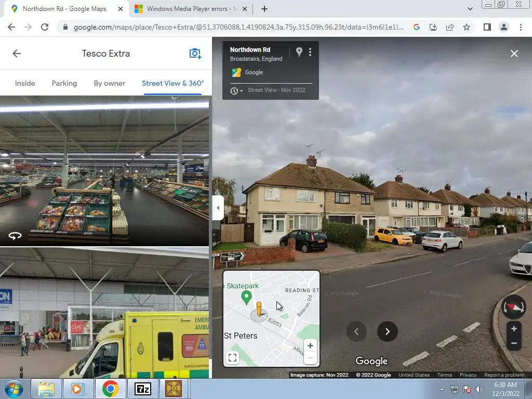The height and width of the screenshot is (399, 532).
Task: Expand minimap to fullscreen
Action: pyautogui.click(x=232, y=357)
